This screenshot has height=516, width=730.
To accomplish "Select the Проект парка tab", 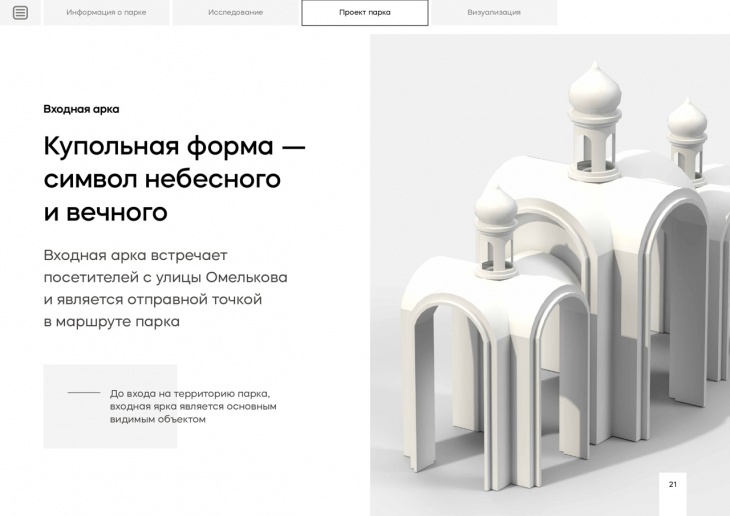I will pos(365,13).
